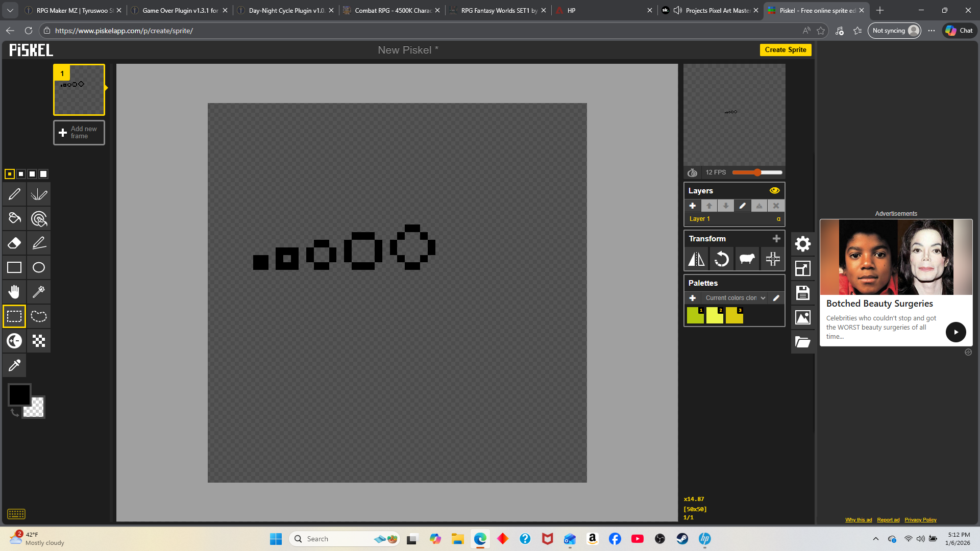The image size is (980, 551).
Task: Select the Paint Bucket tool
Action: pos(14,218)
